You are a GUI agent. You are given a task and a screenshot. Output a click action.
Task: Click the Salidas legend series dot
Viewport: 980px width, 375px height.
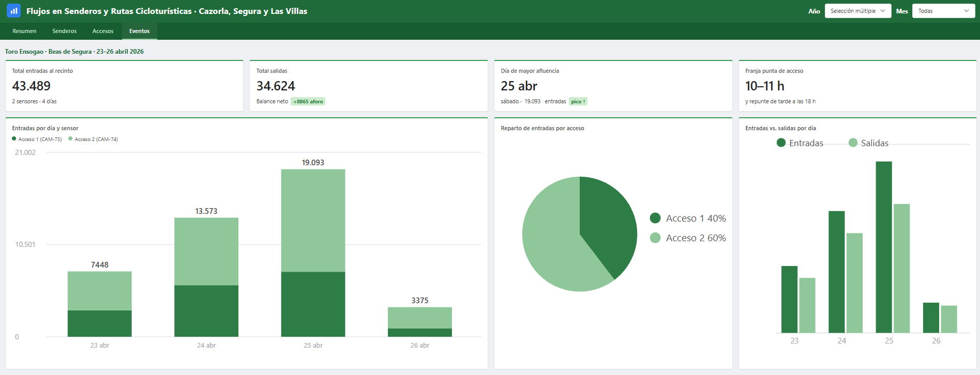(853, 143)
